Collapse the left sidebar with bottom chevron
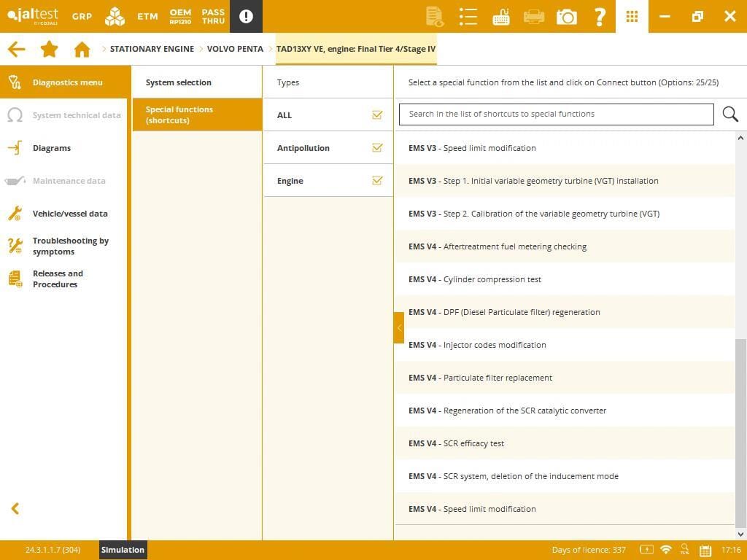 tap(15, 509)
